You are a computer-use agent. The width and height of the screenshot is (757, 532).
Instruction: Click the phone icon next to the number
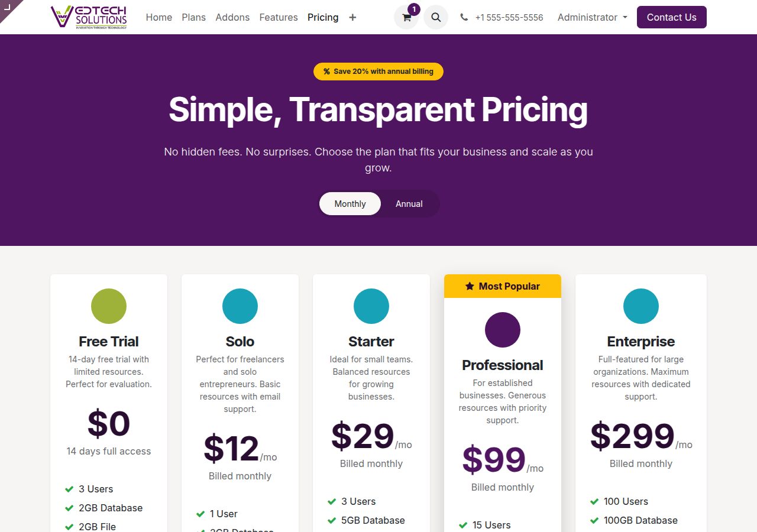464,17
